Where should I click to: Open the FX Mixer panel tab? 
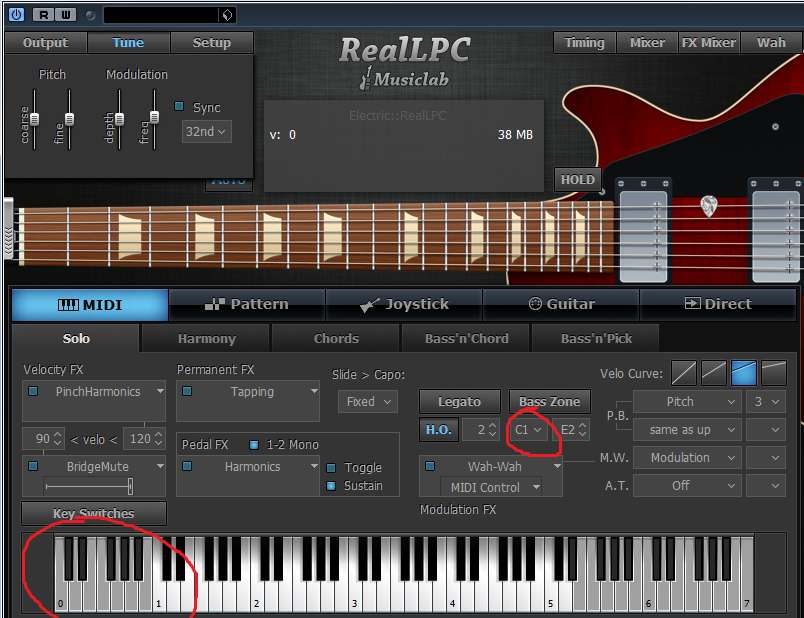(709, 43)
